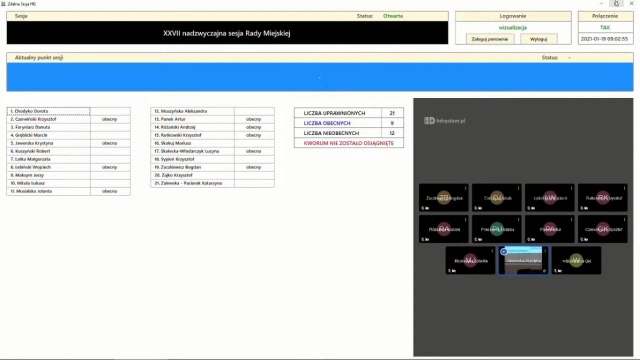
Task: Click the MJ avatar of Musialska Jolanta
Action: 470,260
